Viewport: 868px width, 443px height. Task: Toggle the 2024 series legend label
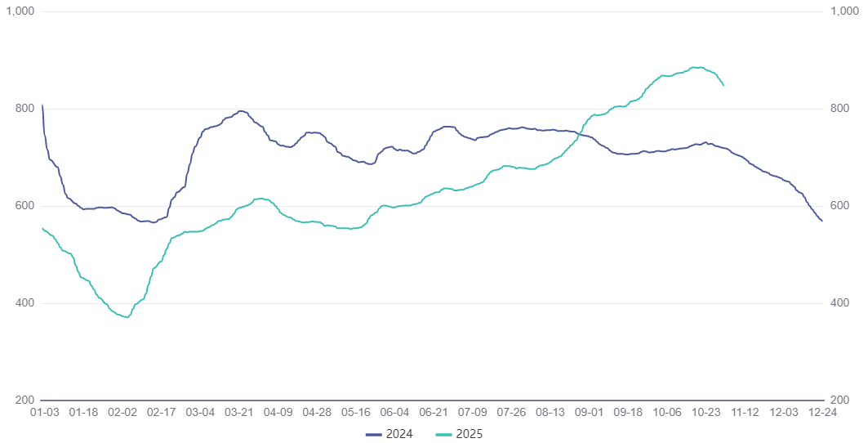tap(398, 434)
